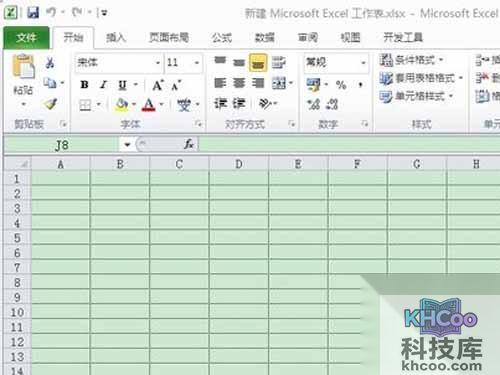Expand the fill color dropdown arrow
Screen dimensions: 500x375
134,105
